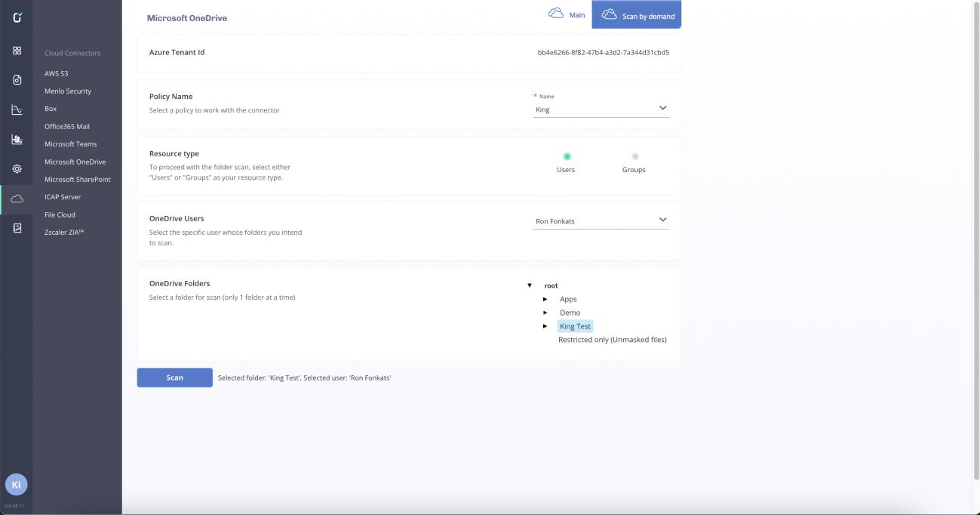Image resolution: width=980 pixels, height=515 pixels.
Task: Open the KI user avatar
Action: click(16, 484)
